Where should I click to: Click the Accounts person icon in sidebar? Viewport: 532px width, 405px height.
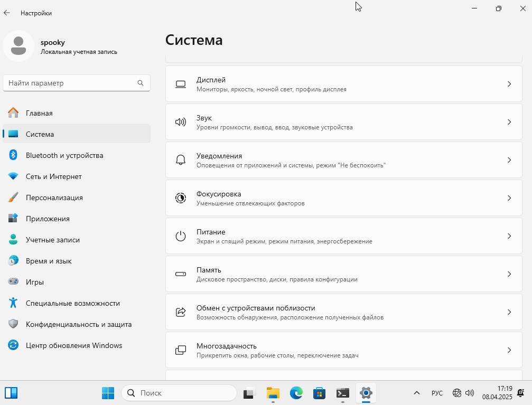[x=13, y=240]
